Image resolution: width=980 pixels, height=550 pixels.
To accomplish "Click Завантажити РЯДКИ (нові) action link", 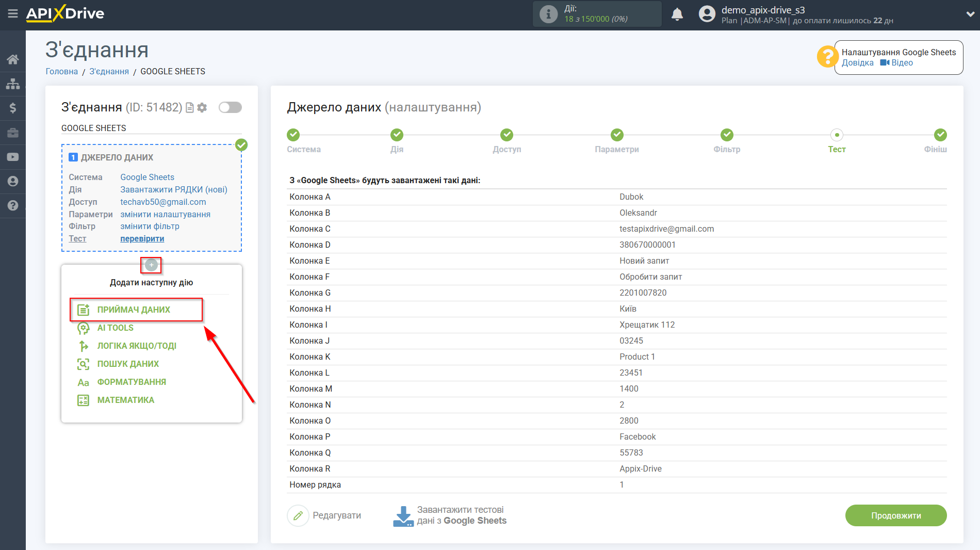I will coord(174,189).
